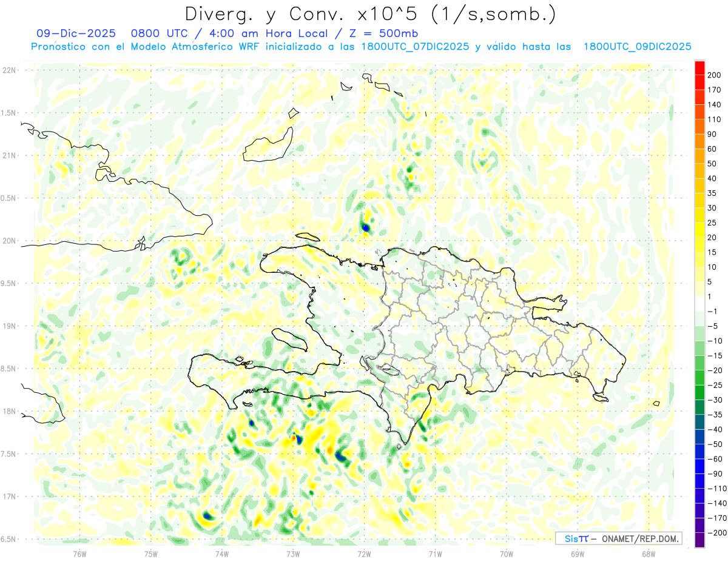The width and height of the screenshot is (728, 562).
Task: Click the positive '40' colorbar label
Action: (712, 178)
